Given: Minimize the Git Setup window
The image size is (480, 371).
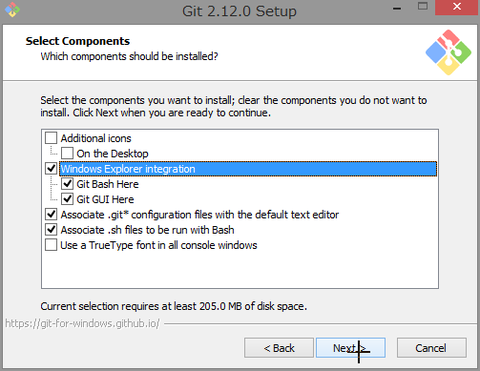Looking at the screenshot, I should pyautogui.click(x=397, y=8).
